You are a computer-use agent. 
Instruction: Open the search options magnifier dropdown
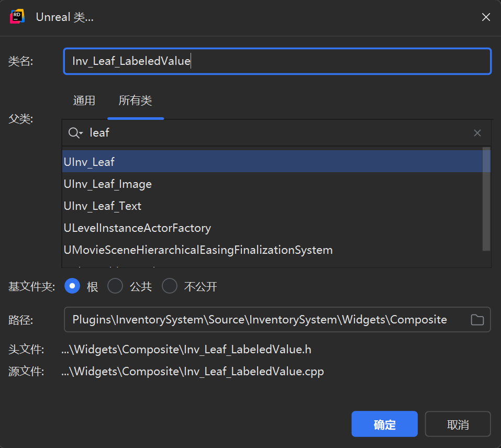point(76,132)
